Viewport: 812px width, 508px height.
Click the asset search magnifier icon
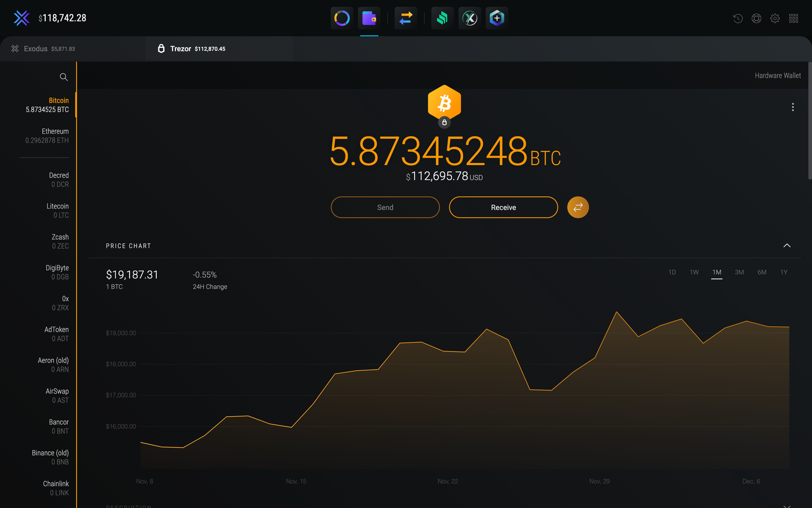pos(64,77)
